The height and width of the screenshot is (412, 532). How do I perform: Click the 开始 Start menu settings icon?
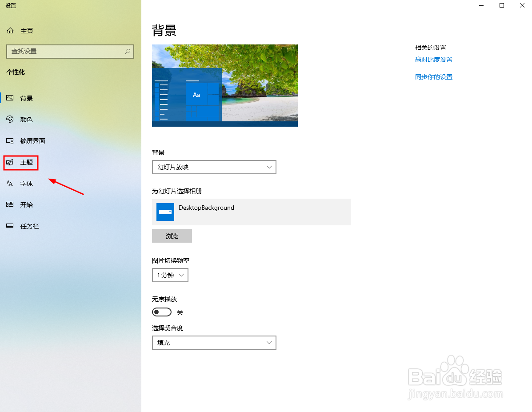pos(10,204)
